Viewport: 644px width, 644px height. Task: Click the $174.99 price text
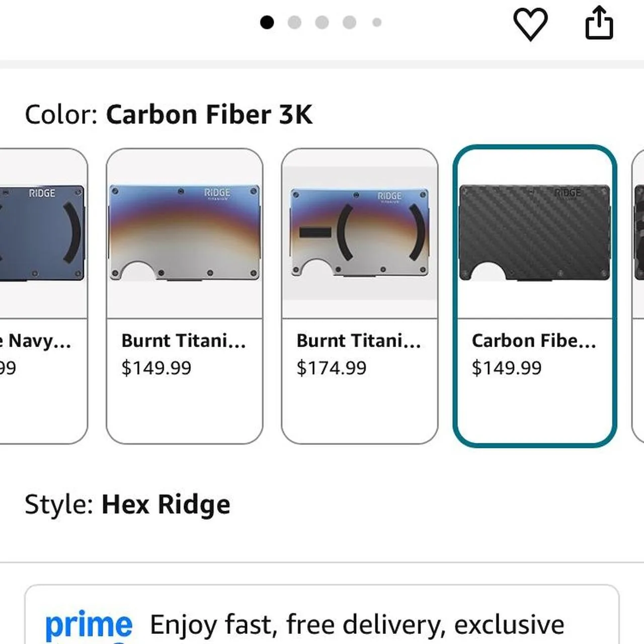point(331,368)
